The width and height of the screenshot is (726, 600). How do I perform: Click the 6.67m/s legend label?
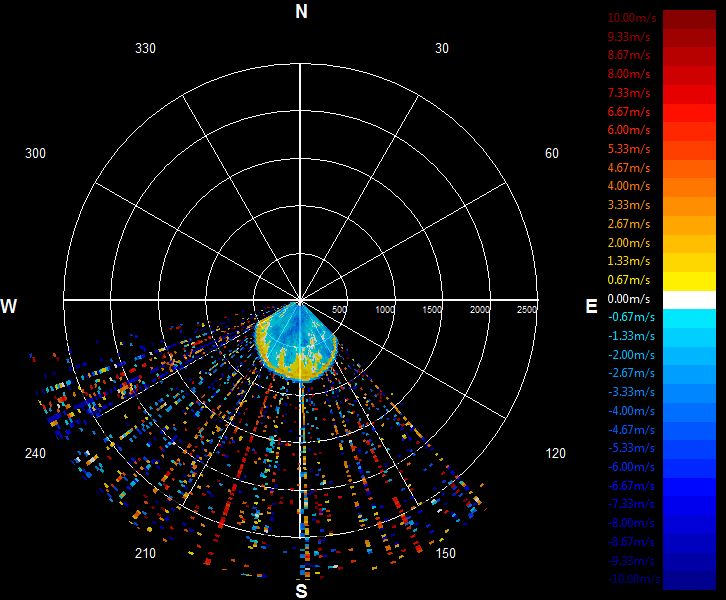629,112
